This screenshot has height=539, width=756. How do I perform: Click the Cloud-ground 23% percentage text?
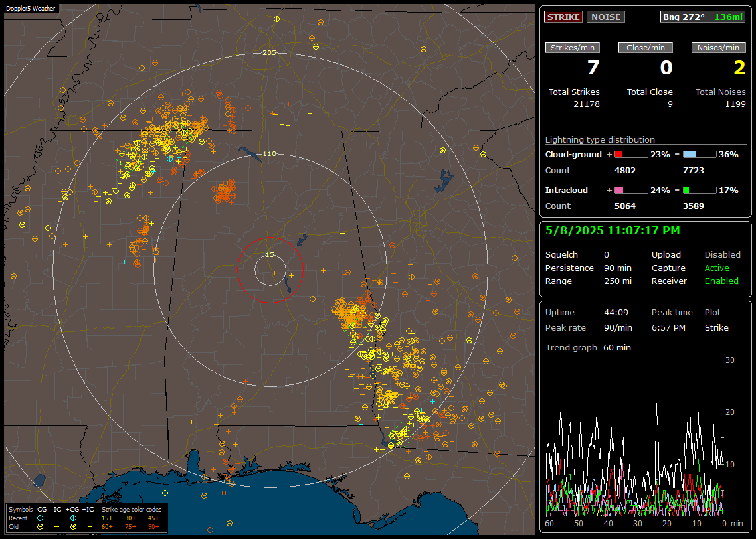pos(660,155)
